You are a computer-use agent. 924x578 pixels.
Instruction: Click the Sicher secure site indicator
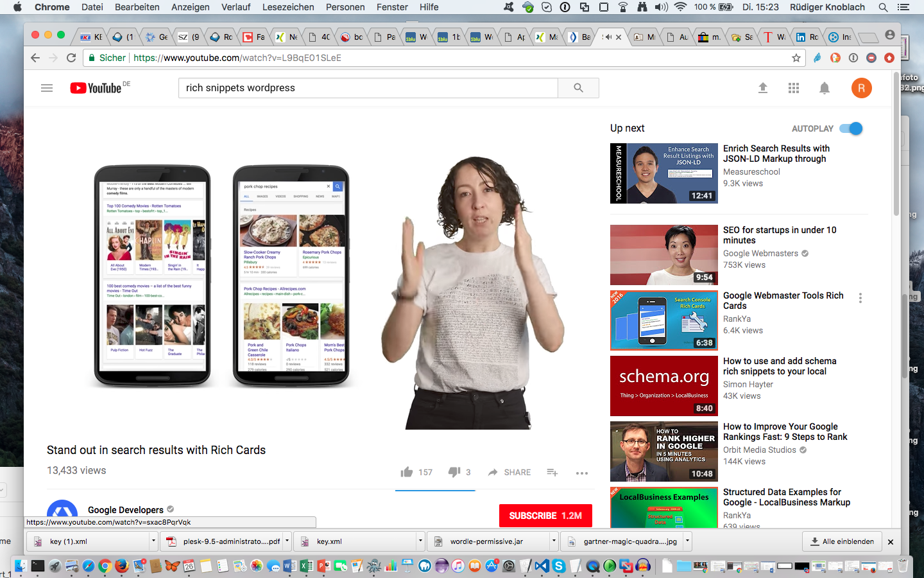[x=107, y=58]
